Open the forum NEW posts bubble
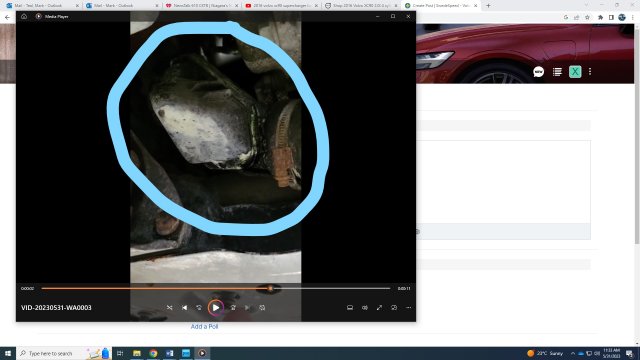Viewport: 640px width, 360px height. click(538, 72)
